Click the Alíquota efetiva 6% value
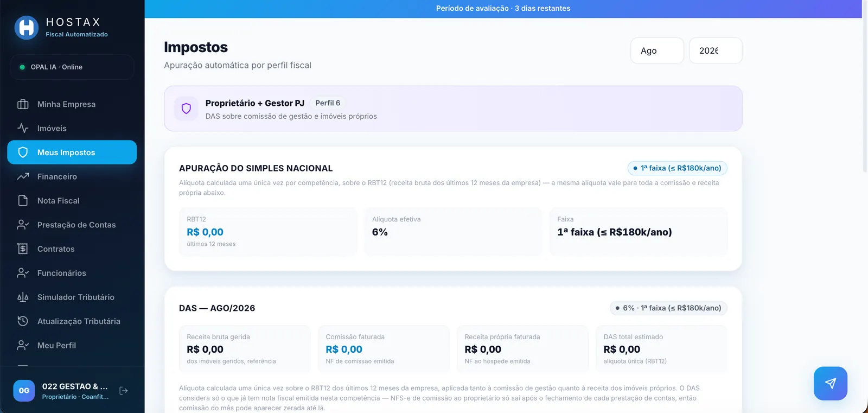The image size is (868, 413). [380, 232]
